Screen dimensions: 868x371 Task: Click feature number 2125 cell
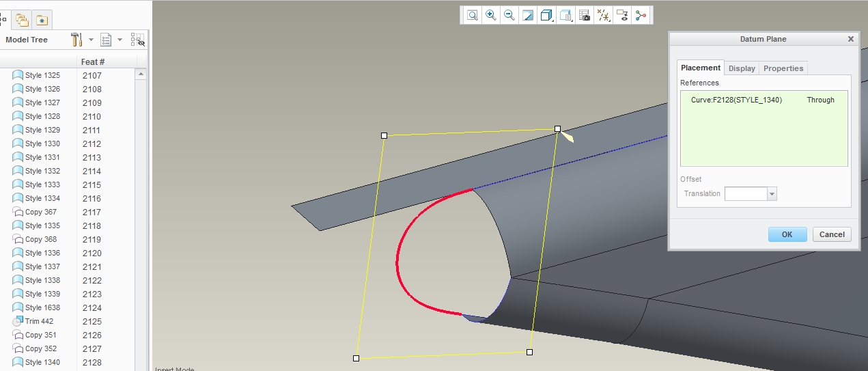(x=92, y=321)
